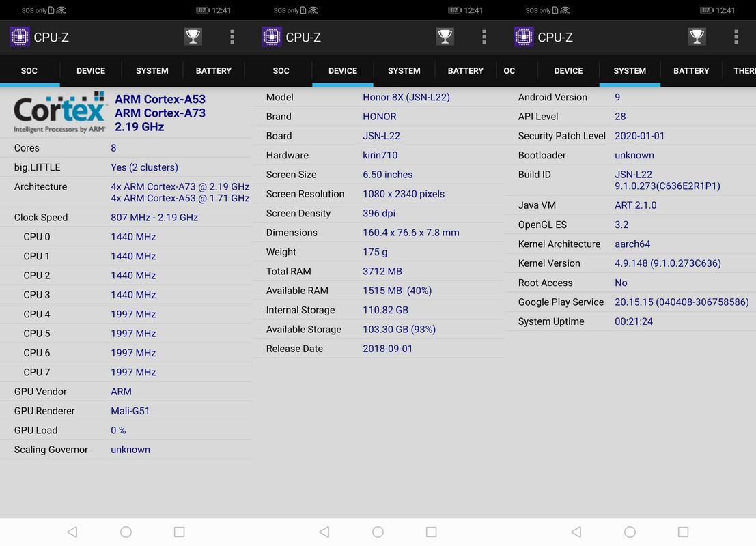Tap Recents square button in middle screen

click(x=432, y=532)
